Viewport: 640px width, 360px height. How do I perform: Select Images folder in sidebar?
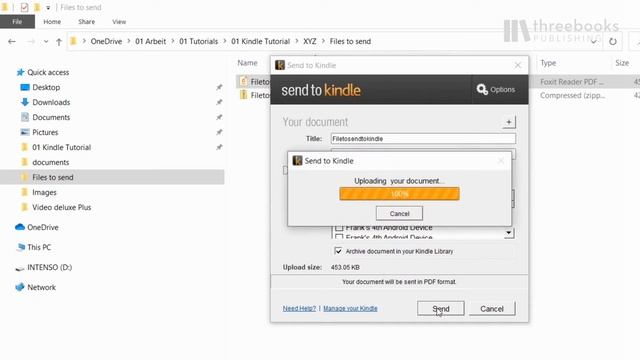44,192
